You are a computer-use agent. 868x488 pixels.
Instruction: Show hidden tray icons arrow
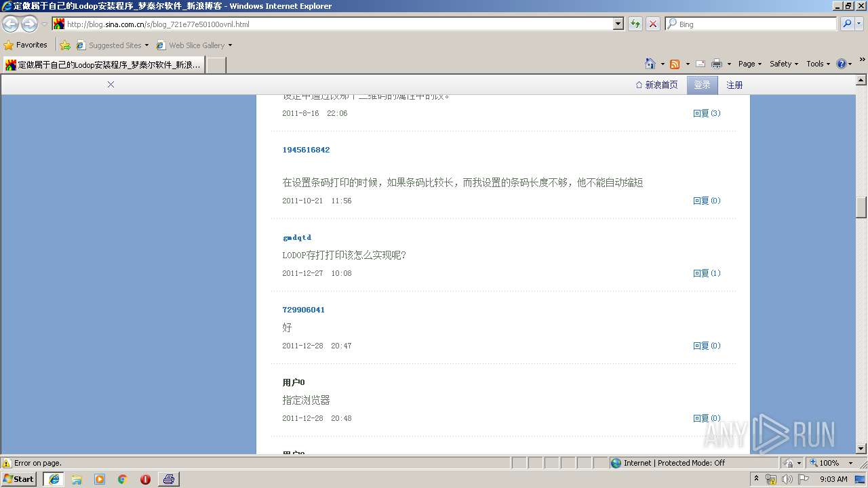pos(756,479)
